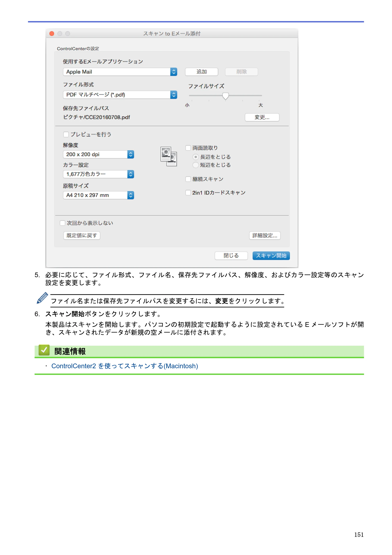This screenshot has height=555, width=392.
Task: Click the ファイルサイズ slider handle
Action: pyautogui.click(x=226, y=96)
